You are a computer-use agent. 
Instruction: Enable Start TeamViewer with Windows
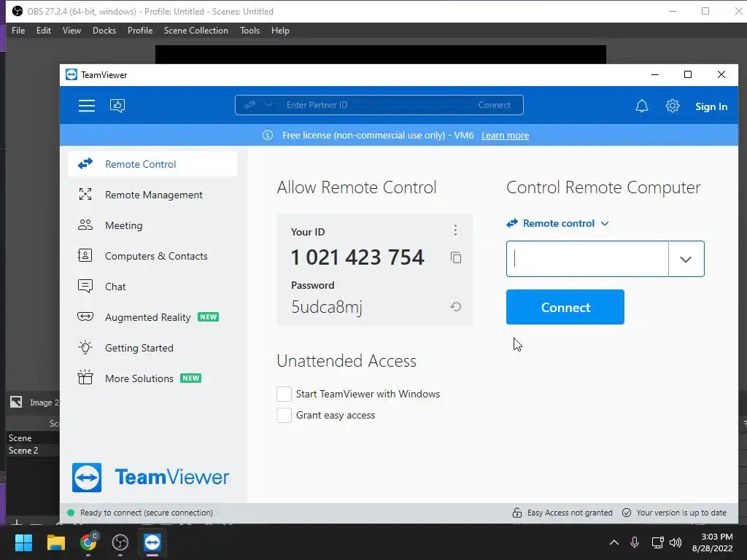point(284,394)
